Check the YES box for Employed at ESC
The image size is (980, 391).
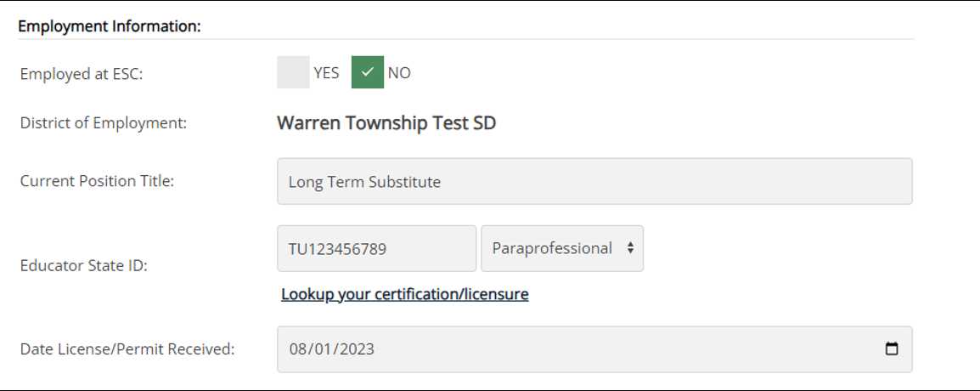pyautogui.click(x=293, y=73)
